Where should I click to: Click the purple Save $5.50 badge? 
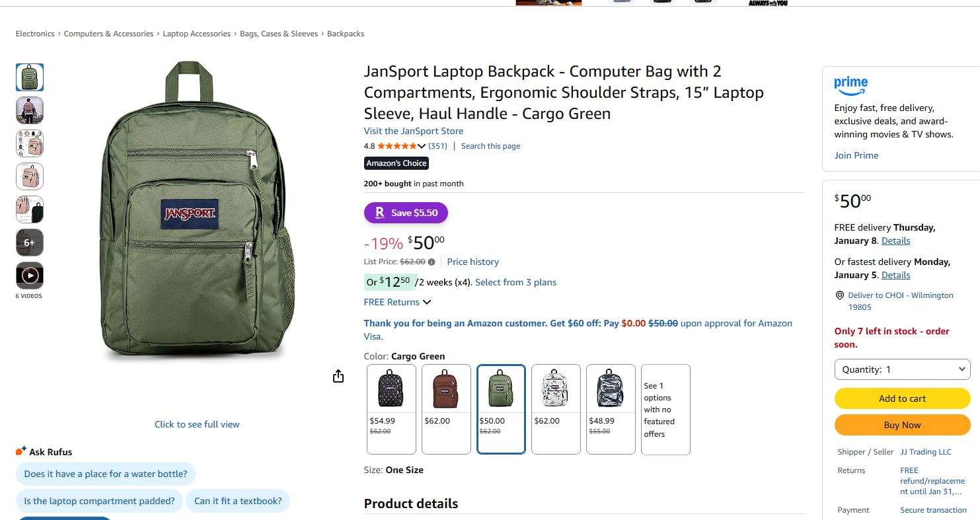[x=406, y=213]
